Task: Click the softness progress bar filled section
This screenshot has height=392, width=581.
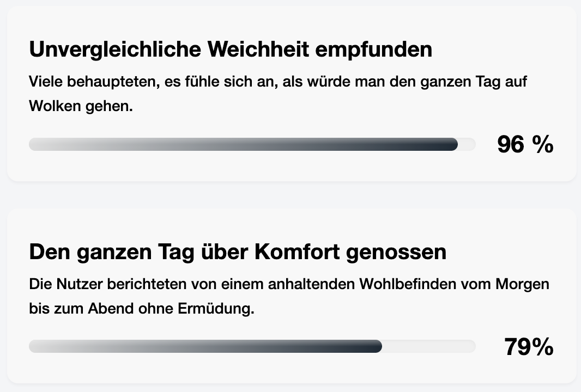Action: tap(243, 144)
